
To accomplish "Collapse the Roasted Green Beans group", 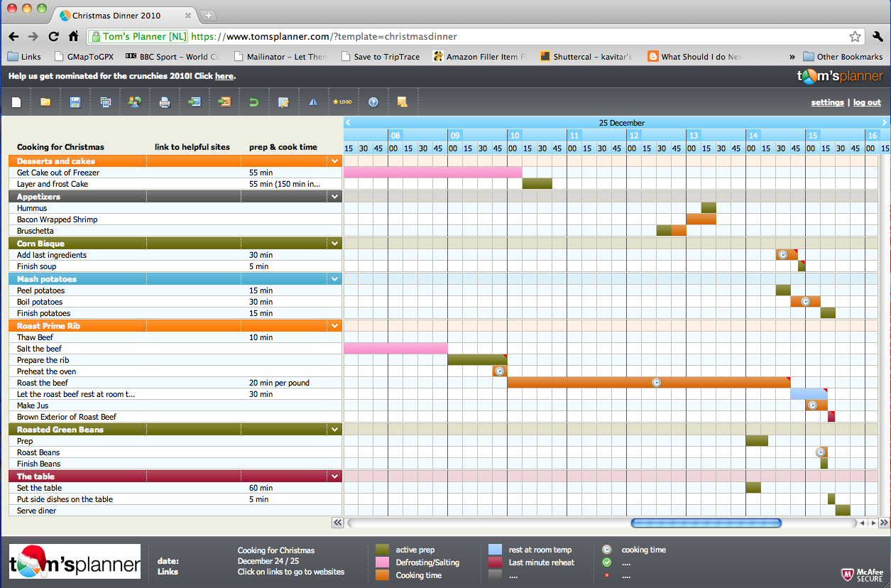I will pyautogui.click(x=335, y=430).
